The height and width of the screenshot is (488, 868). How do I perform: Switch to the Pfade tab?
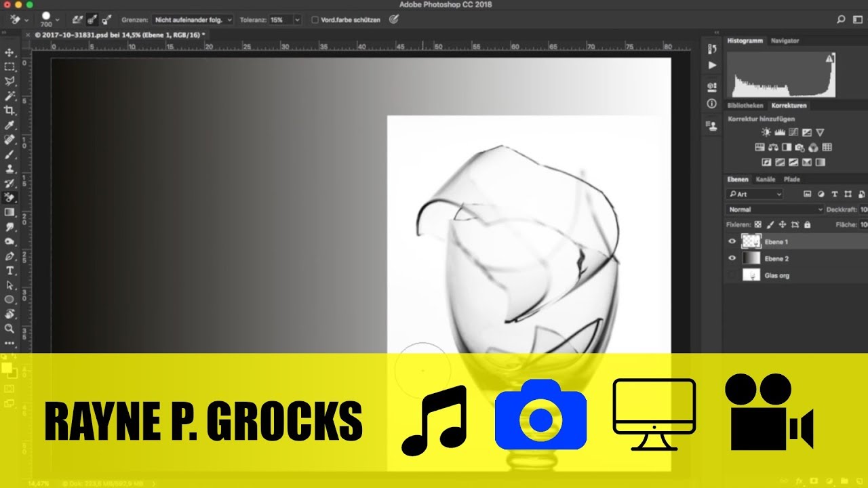[x=791, y=180]
